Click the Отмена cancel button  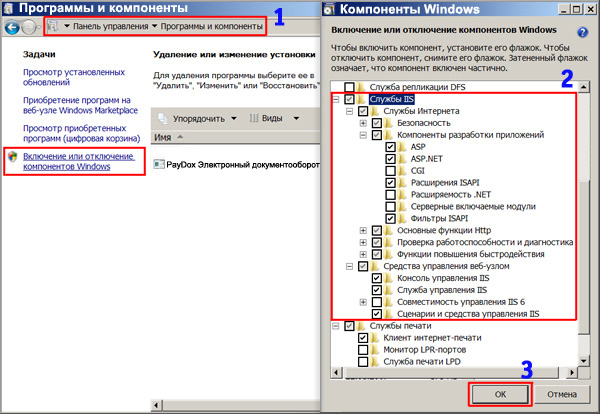coord(559,393)
